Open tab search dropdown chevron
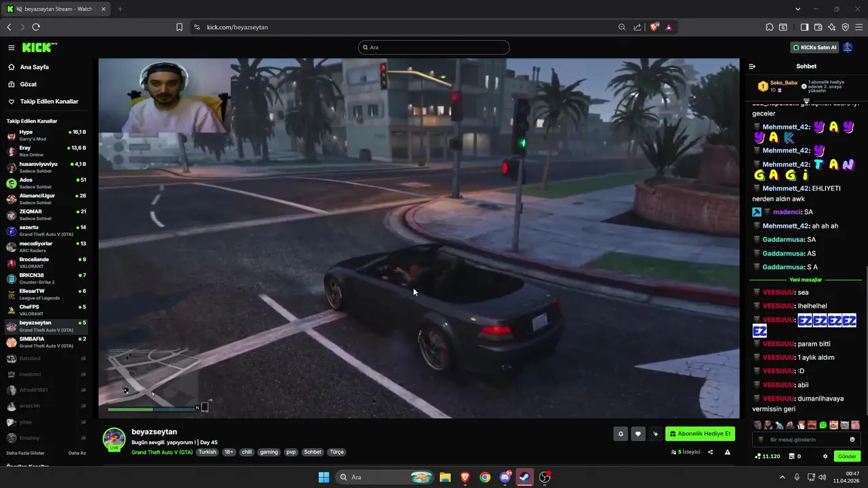This screenshot has height=488, width=868. pos(797,9)
